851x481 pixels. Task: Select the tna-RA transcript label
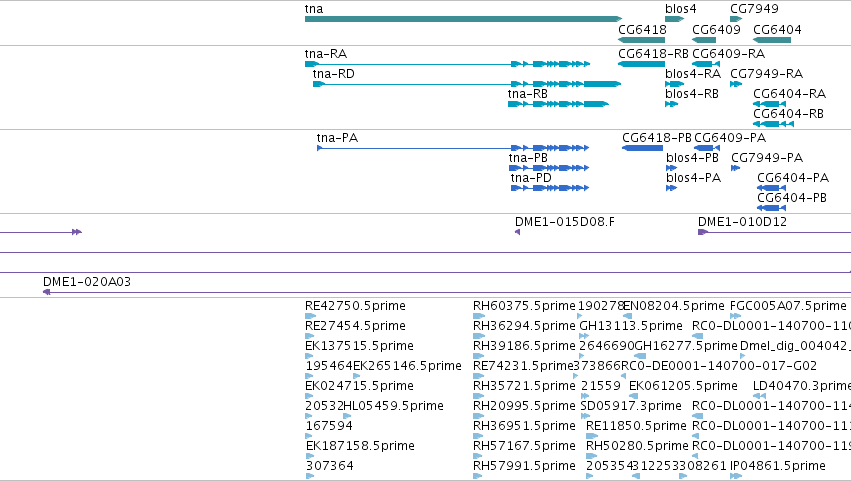[326, 54]
